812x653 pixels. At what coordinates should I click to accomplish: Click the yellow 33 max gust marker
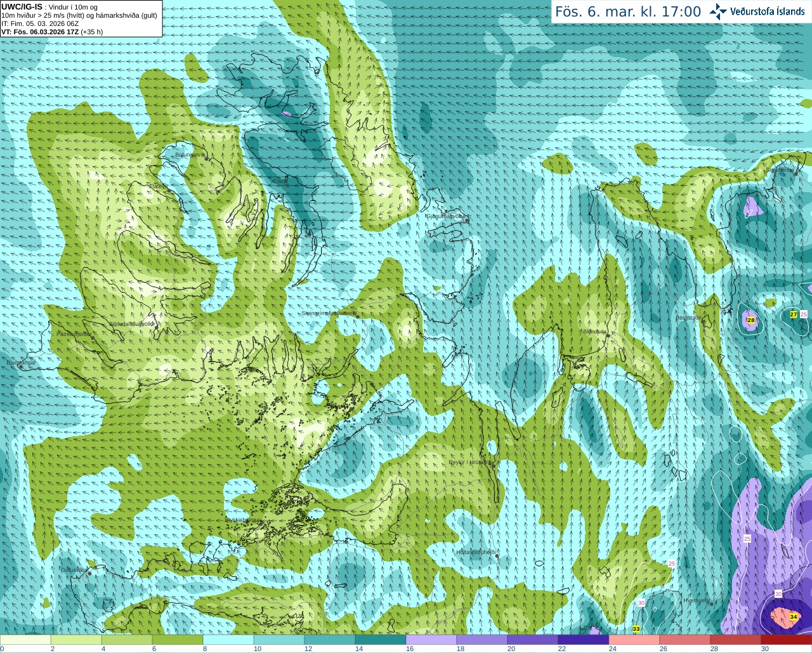[636, 629]
